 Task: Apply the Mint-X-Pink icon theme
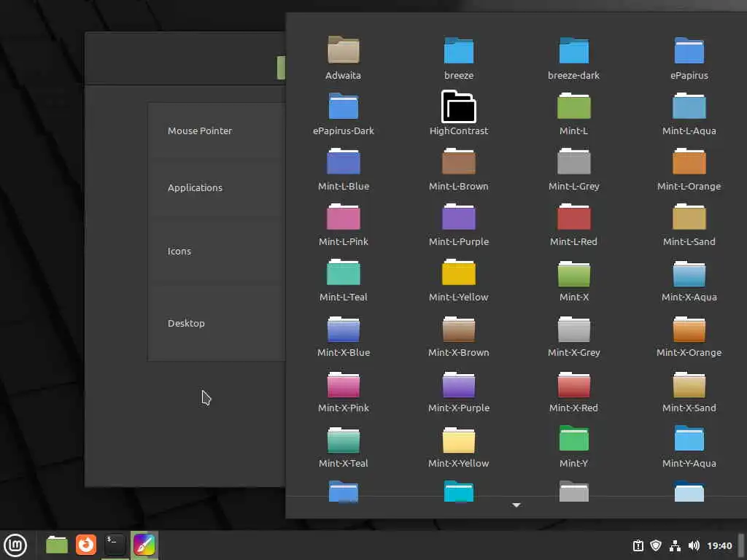coord(343,391)
